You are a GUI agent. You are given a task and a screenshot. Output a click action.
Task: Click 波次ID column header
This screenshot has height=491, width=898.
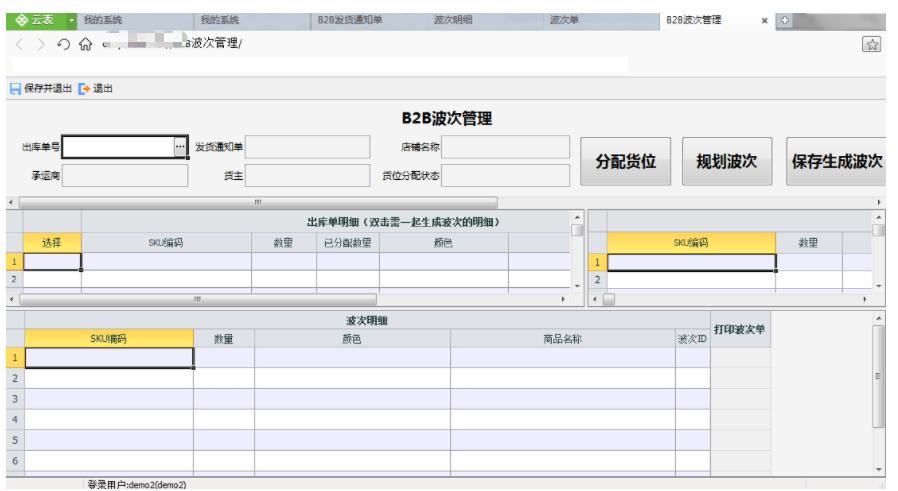[x=692, y=339]
